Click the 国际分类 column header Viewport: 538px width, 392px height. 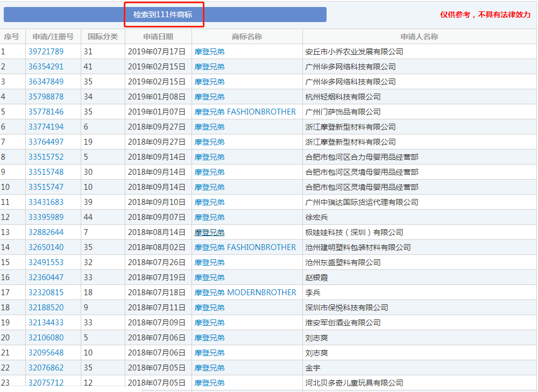click(x=103, y=37)
